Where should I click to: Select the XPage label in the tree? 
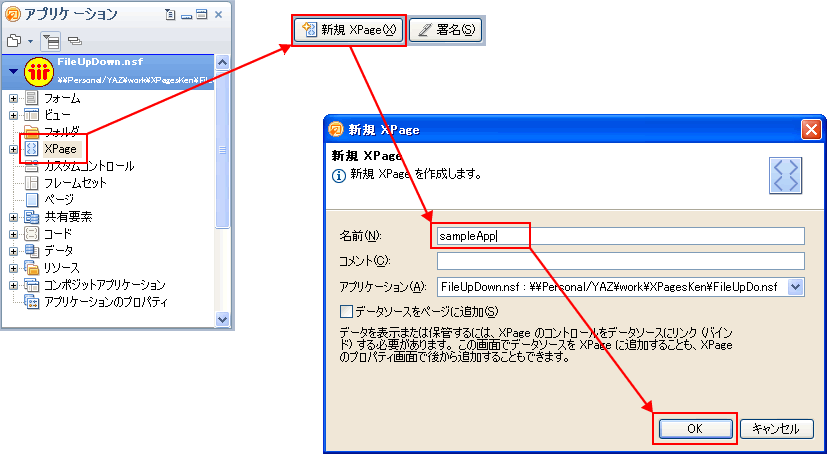(61, 149)
